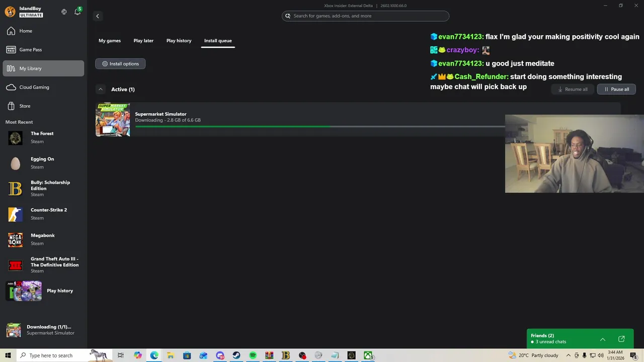Open WinRAR from the taskbar
The height and width of the screenshot is (362, 644).
[x=269, y=355]
